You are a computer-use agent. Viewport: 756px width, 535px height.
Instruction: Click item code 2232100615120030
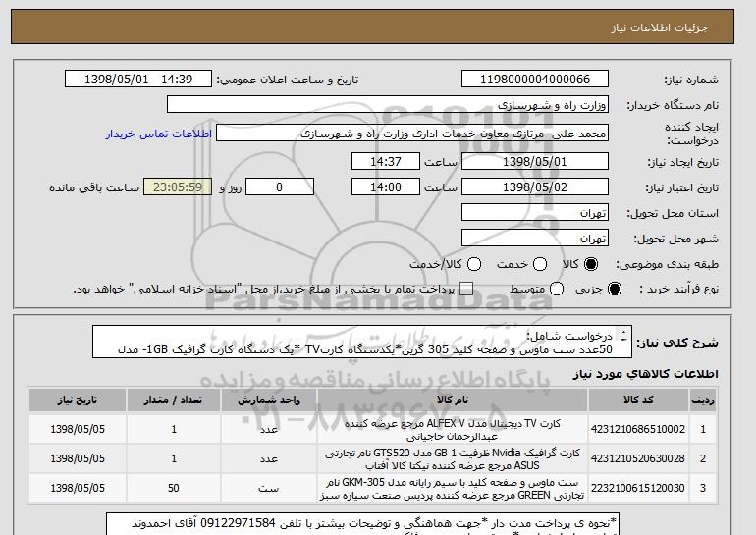point(638,488)
